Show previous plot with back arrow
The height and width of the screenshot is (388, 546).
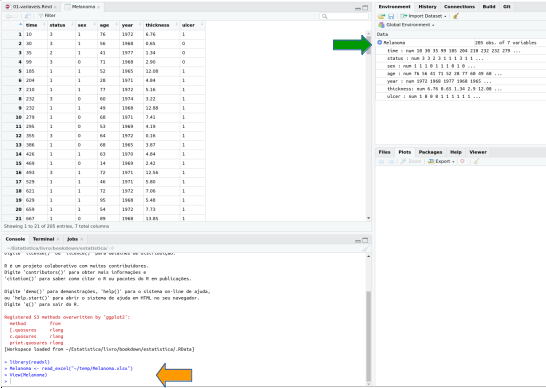click(382, 161)
